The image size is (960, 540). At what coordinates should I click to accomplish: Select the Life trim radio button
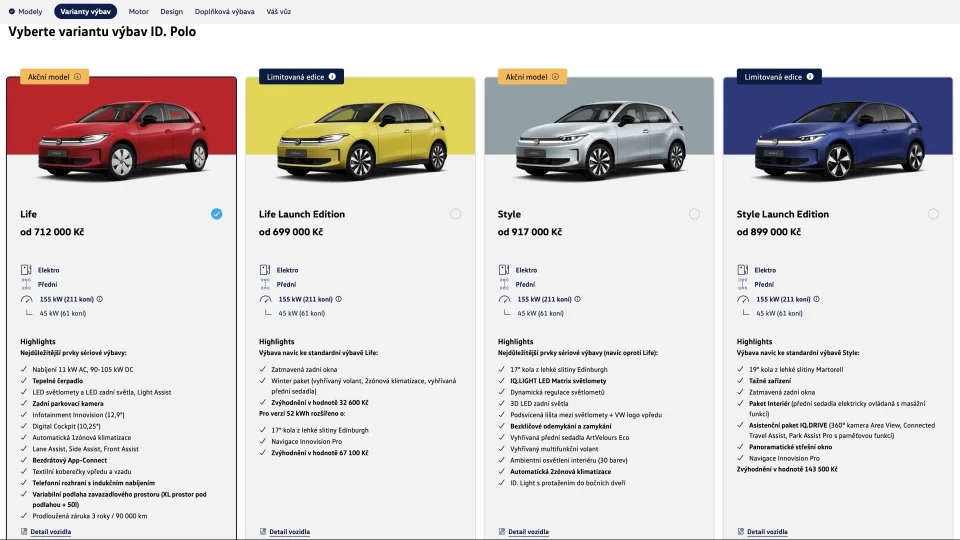tap(217, 214)
